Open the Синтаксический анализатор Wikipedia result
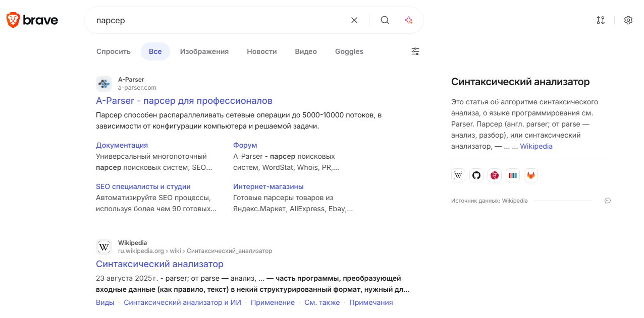The height and width of the screenshot is (318, 644). [x=159, y=264]
